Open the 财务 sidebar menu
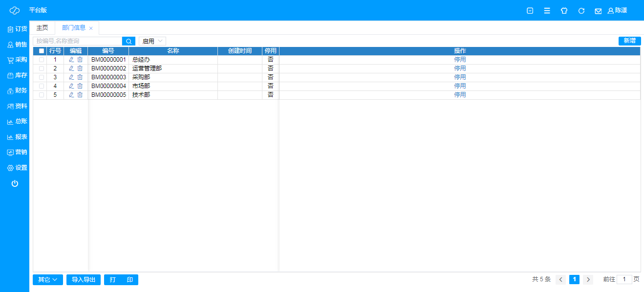This screenshot has height=292, width=644. pyautogui.click(x=17, y=90)
